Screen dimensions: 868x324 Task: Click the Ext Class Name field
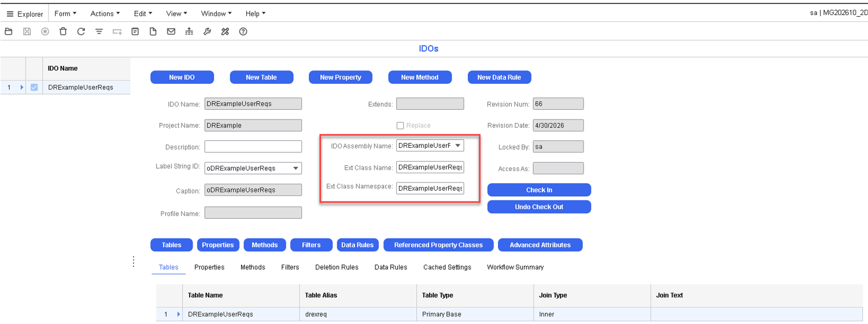(430, 167)
